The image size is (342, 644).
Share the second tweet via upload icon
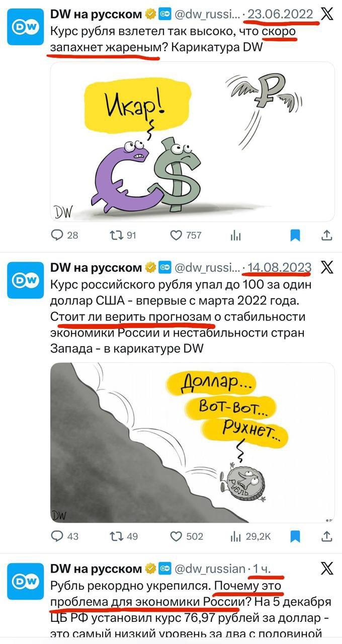pyautogui.click(x=326, y=536)
